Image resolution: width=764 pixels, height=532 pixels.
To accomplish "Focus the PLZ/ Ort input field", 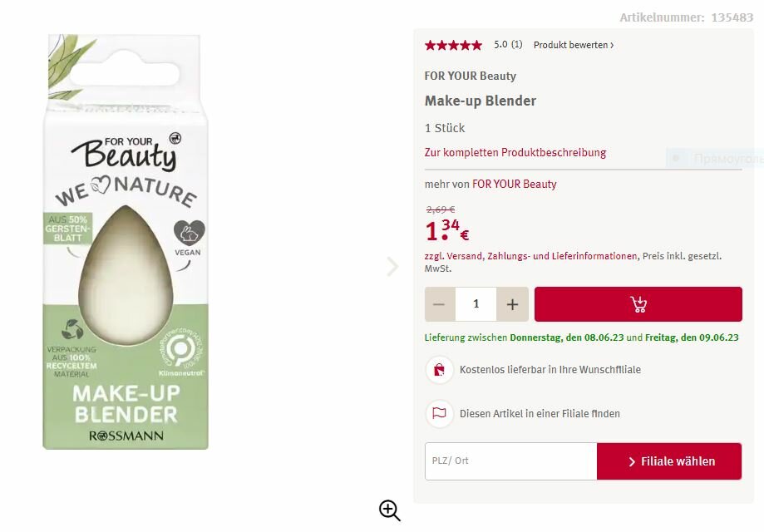I will 510,461.
